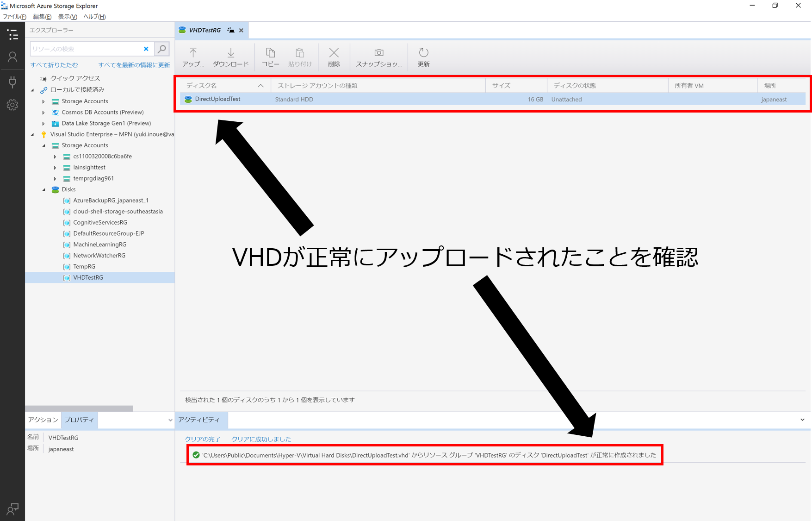The image size is (812, 521).
Task: Click the Delete (削除) toolbar button
Action: [334, 57]
